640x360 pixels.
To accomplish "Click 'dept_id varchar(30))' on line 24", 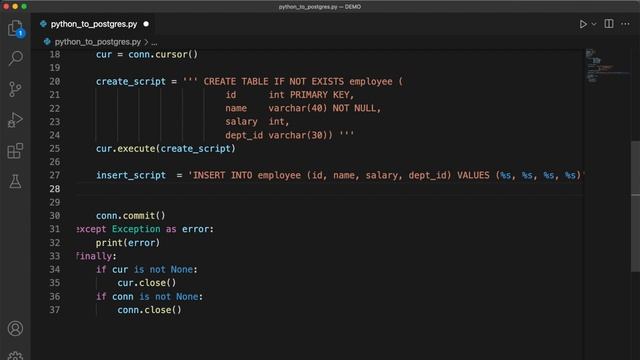I will pyautogui.click(x=279, y=135).
